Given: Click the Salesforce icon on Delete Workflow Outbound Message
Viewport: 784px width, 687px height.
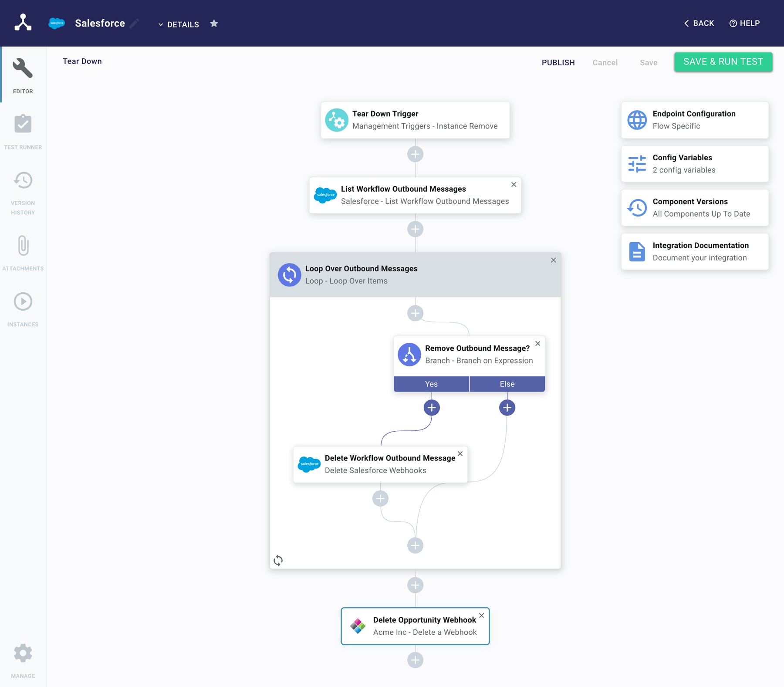Looking at the screenshot, I should click(x=309, y=464).
